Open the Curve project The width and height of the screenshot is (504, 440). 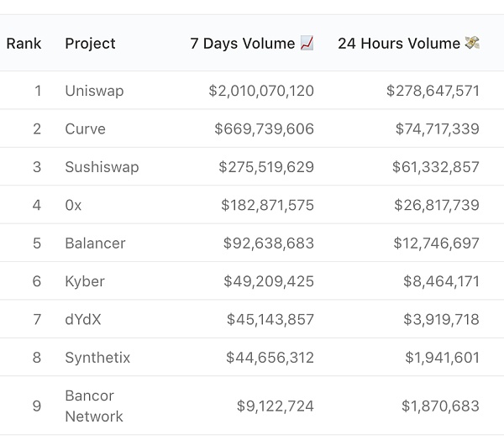coord(85,128)
